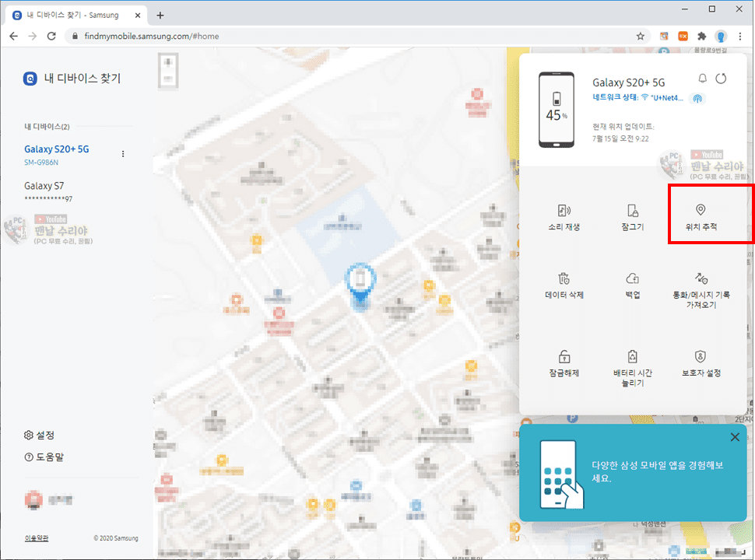Refresh device status circular arrow
The width and height of the screenshot is (755, 560).
click(721, 79)
